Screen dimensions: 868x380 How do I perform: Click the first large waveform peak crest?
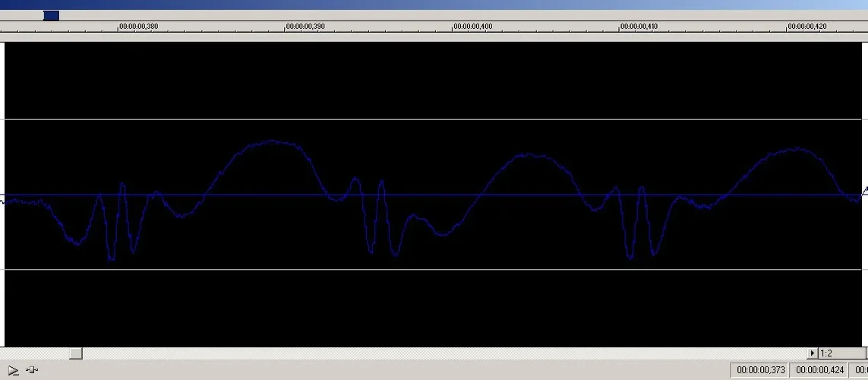click(x=272, y=141)
